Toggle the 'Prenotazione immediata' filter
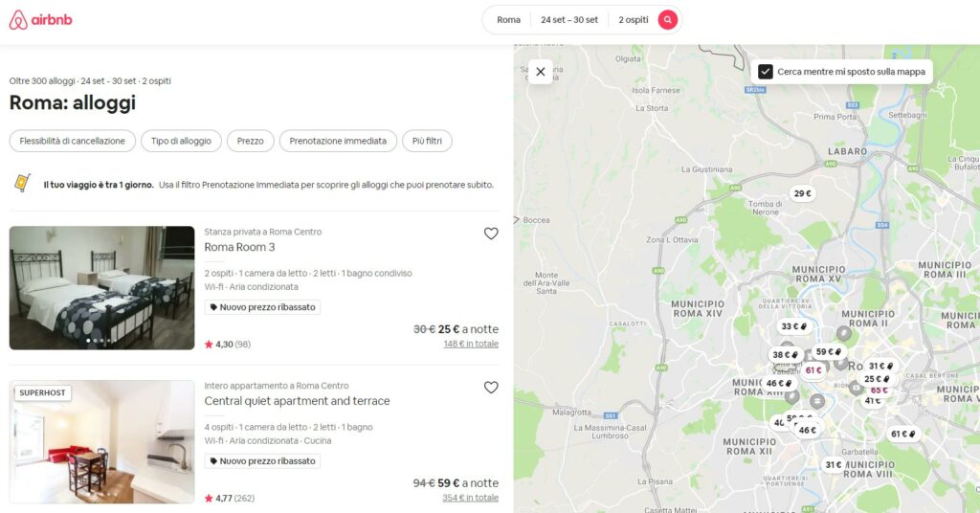The width and height of the screenshot is (980, 513). [x=338, y=141]
